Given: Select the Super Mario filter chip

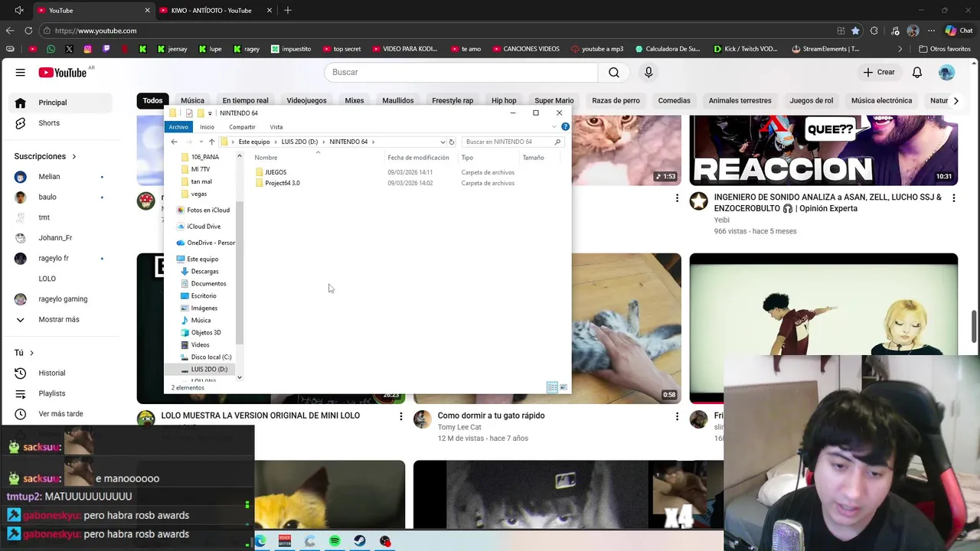Looking at the screenshot, I should click(x=554, y=100).
